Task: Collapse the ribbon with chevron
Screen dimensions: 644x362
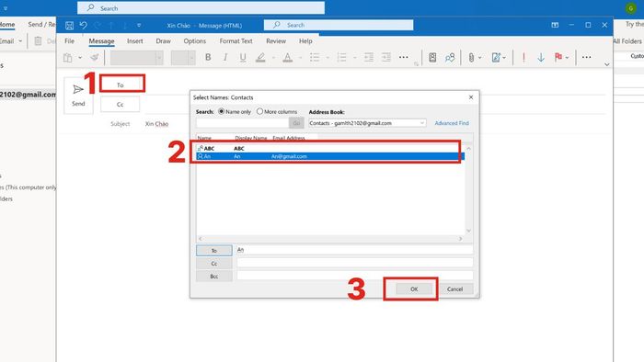Action: click(x=606, y=64)
